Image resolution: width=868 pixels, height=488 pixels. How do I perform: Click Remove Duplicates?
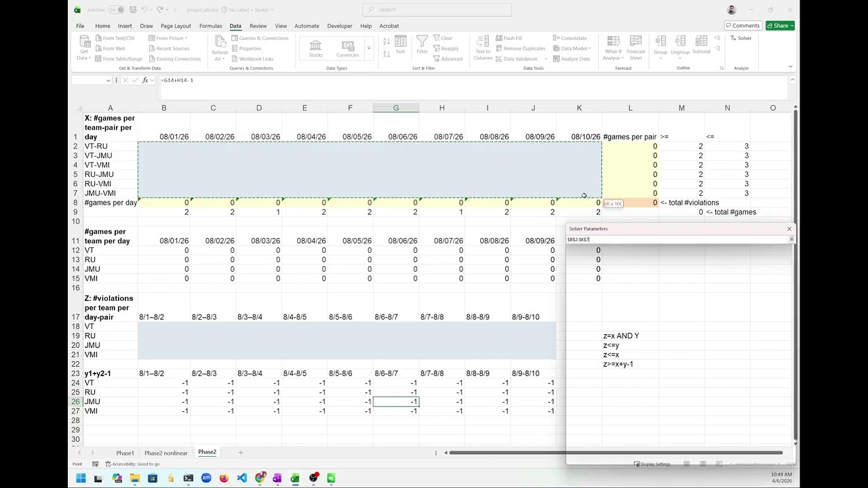[520, 48]
